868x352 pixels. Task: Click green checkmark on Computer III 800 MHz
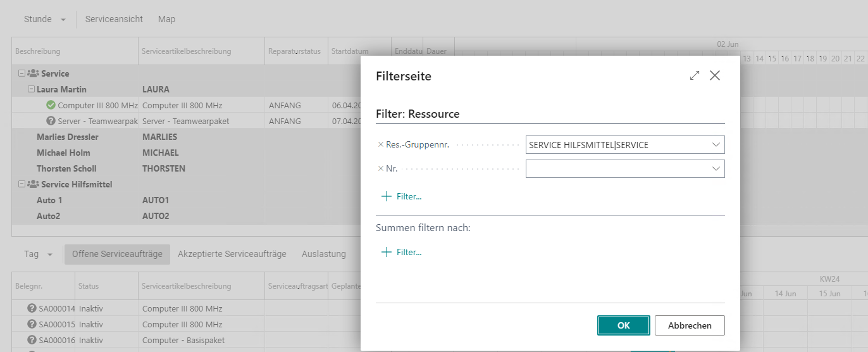tap(51, 105)
